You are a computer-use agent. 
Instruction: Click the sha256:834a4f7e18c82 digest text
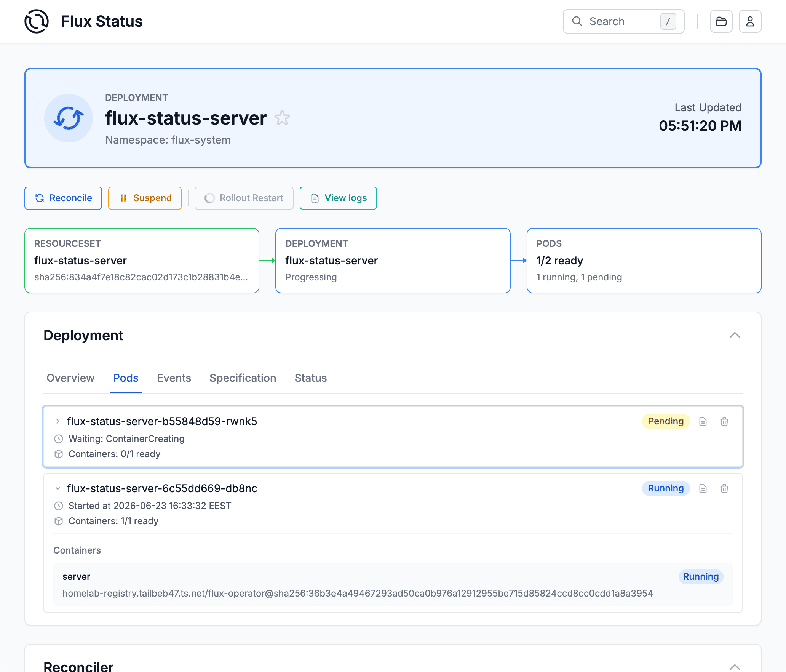[x=141, y=277]
